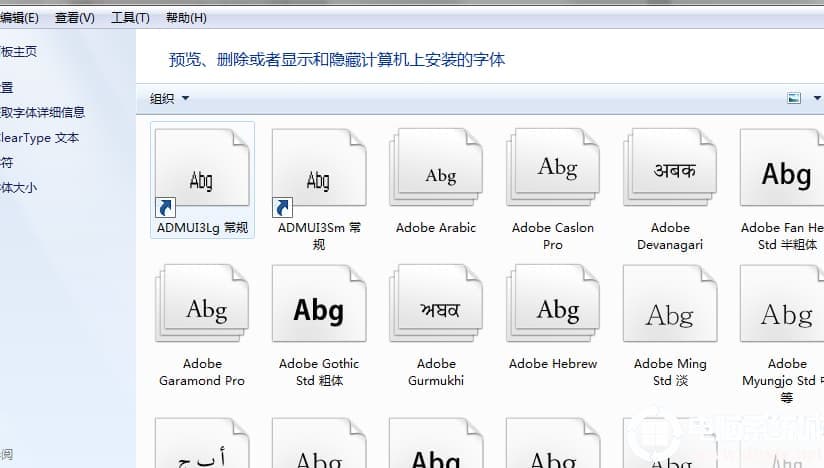Click the shortcut arrow overlay on ADMUI3Sm
Image resolution: width=824 pixels, height=468 pixels.
click(x=282, y=207)
